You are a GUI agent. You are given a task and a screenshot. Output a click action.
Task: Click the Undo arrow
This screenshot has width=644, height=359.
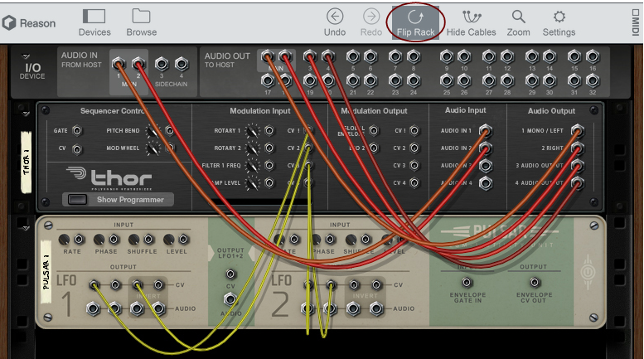tap(335, 23)
